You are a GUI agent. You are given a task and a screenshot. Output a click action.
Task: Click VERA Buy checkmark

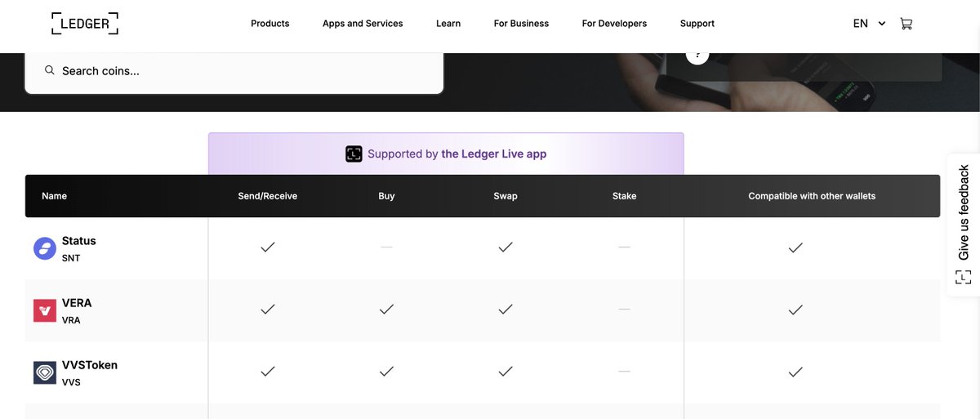[386, 309]
